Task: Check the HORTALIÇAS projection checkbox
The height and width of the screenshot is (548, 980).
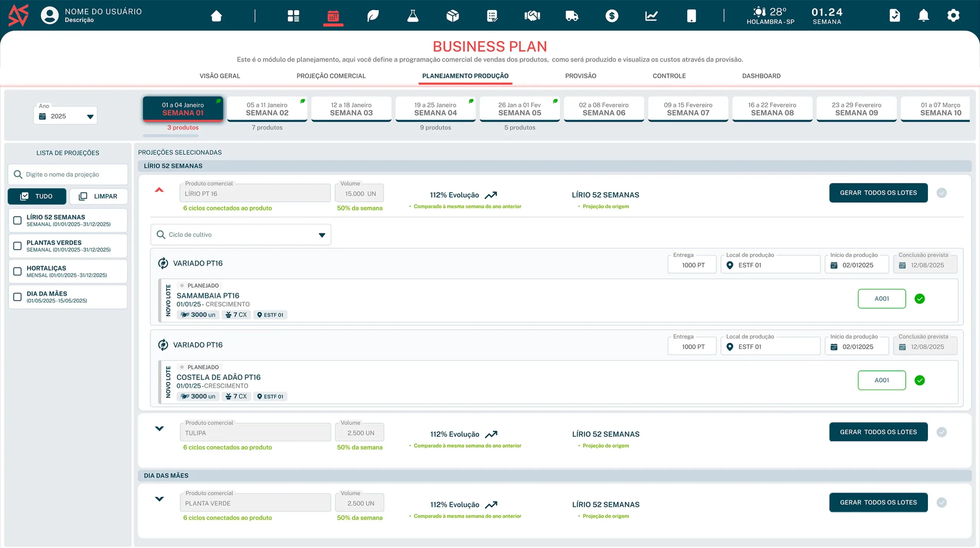Action: [x=18, y=271]
